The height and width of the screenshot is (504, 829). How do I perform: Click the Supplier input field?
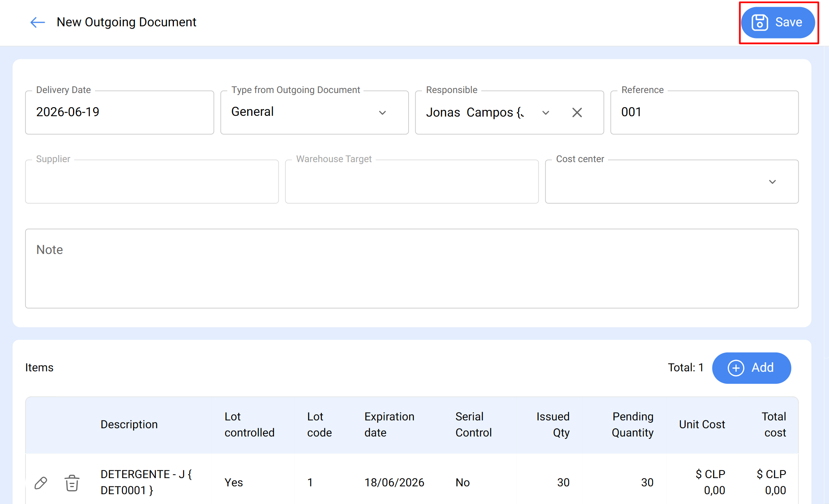152,182
